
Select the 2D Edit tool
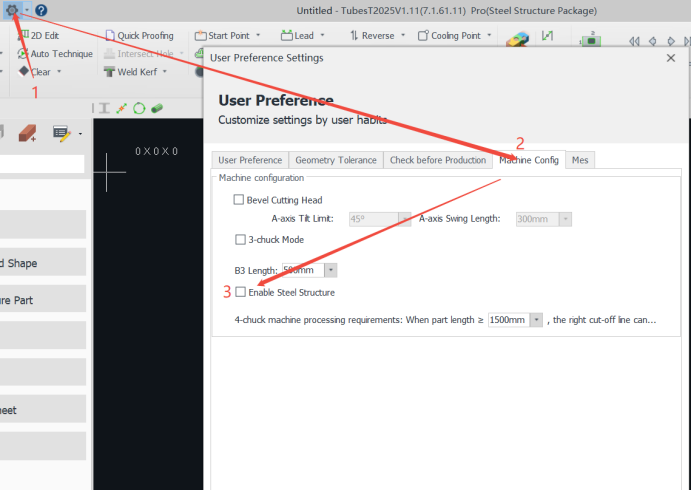click(x=38, y=36)
